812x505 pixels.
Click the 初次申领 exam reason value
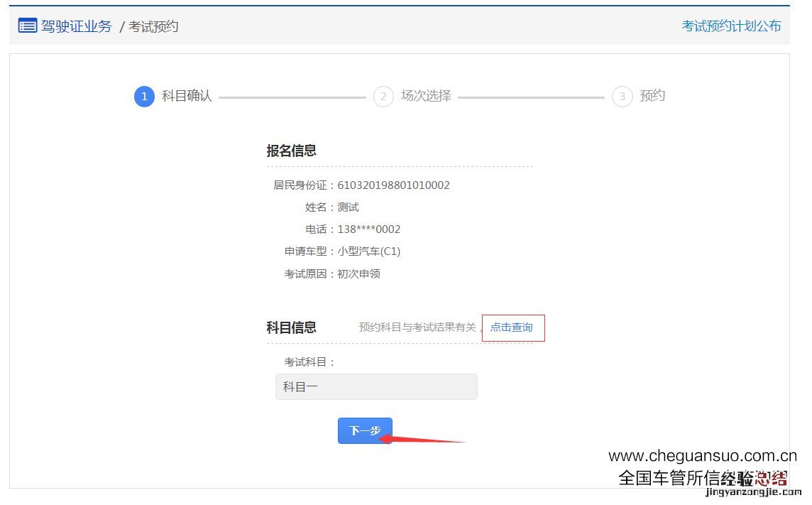tap(359, 273)
